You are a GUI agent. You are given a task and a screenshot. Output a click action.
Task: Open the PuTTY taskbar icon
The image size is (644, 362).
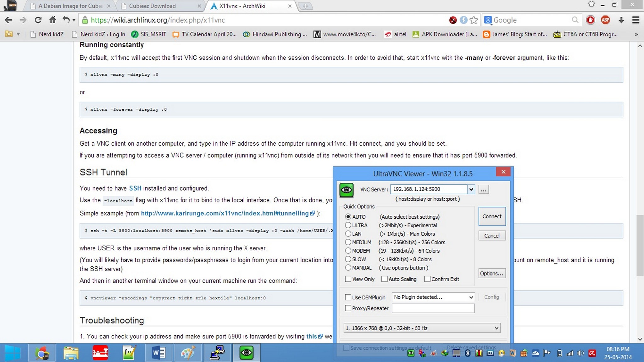[217, 353]
